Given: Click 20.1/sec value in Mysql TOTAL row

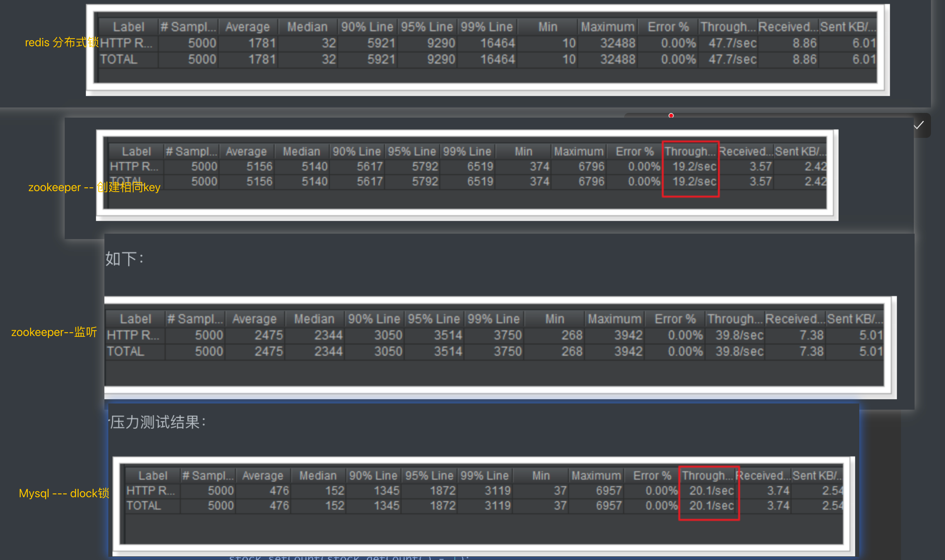Looking at the screenshot, I should 711,505.
